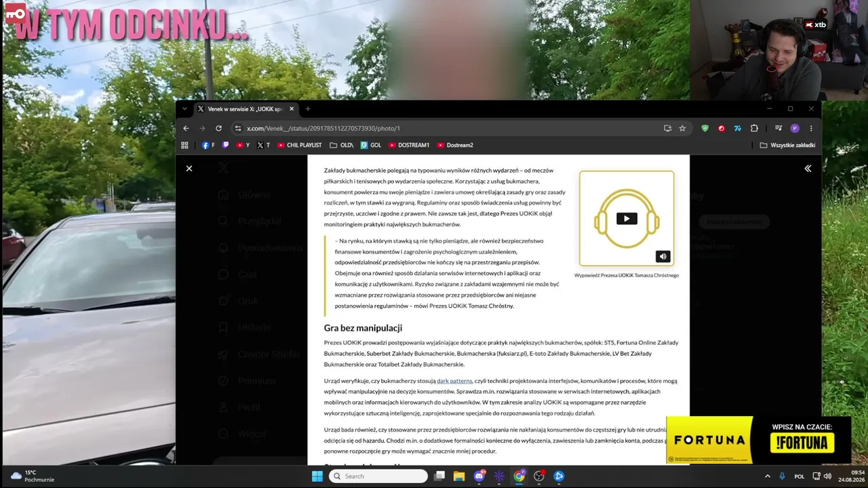Open the DOSTREAM1 bookmark
The height and width of the screenshot is (488, 868).
409,145
